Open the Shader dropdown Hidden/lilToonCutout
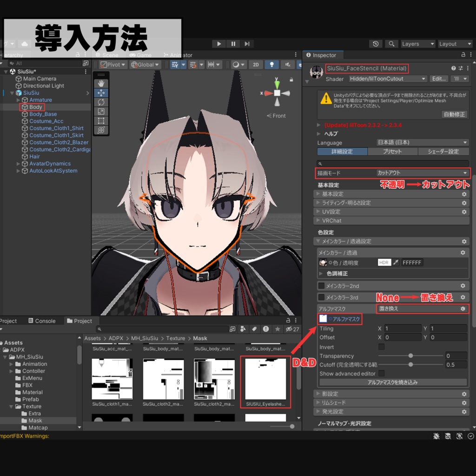The height and width of the screenshot is (476, 476). pyautogui.click(x=387, y=79)
